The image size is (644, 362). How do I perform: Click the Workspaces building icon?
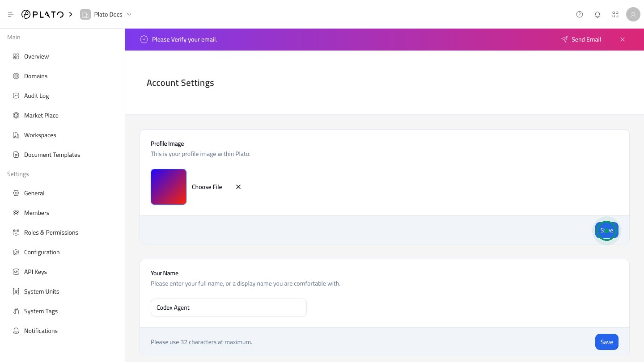(16, 135)
